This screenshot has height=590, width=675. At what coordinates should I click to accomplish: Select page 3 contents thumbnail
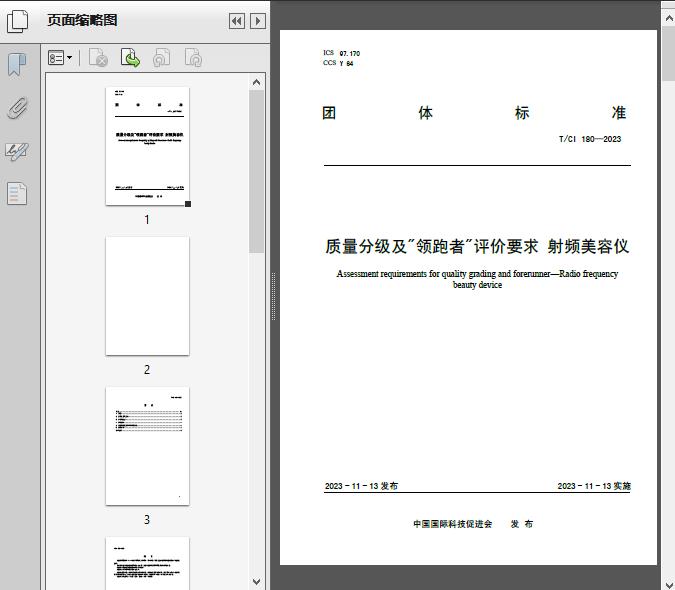[147, 446]
